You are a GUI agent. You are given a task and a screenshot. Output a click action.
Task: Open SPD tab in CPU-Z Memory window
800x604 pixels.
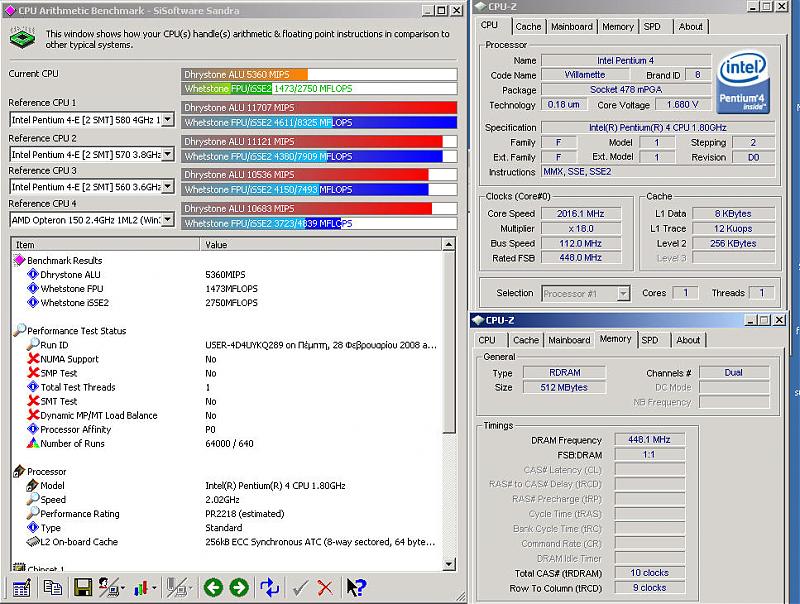click(650, 340)
